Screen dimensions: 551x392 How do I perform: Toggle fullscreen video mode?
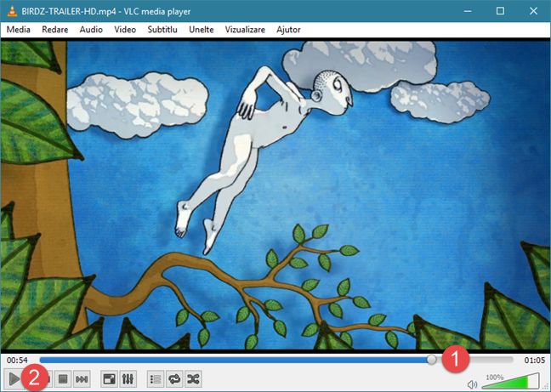pos(109,379)
